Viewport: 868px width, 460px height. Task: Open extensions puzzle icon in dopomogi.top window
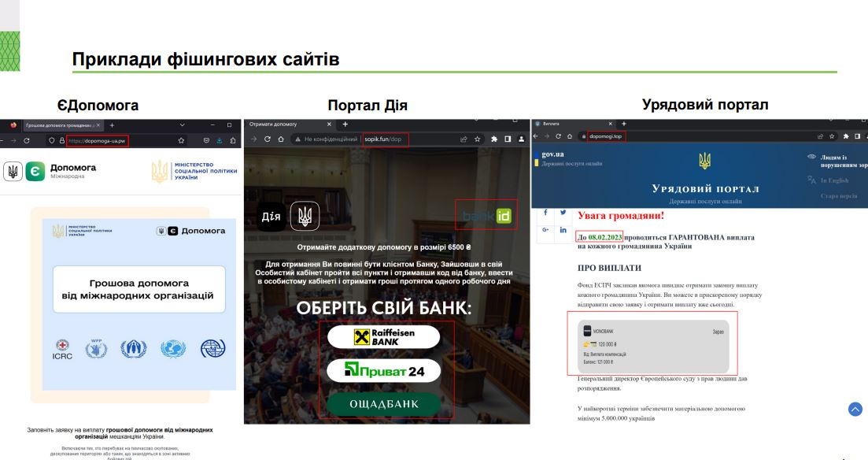click(846, 136)
